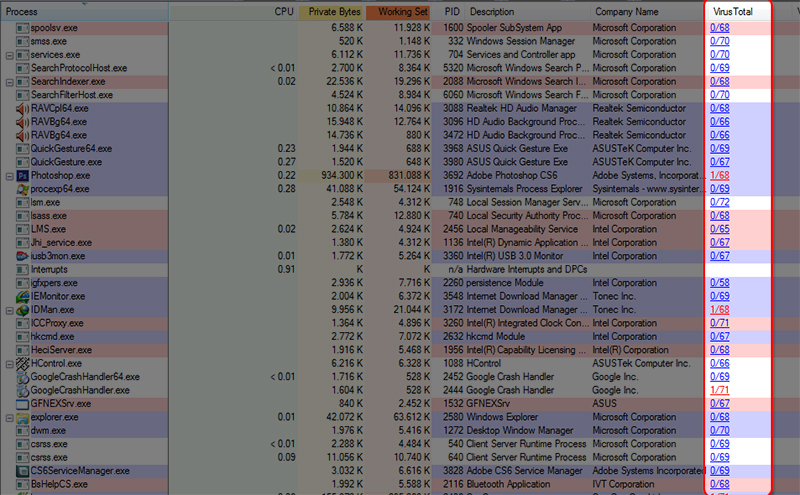Open spoolsv.exe 0/68 VirusTotal link
The height and width of the screenshot is (495, 800).
pos(719,28)
